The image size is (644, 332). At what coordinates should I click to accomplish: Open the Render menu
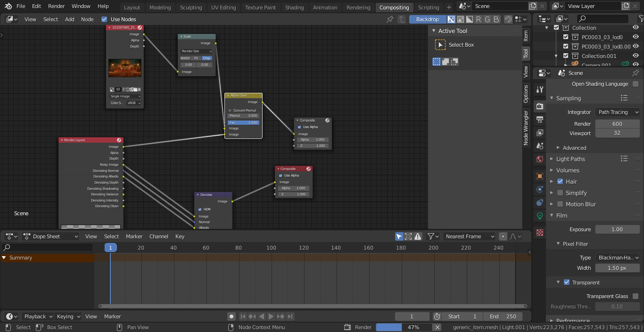57,6
